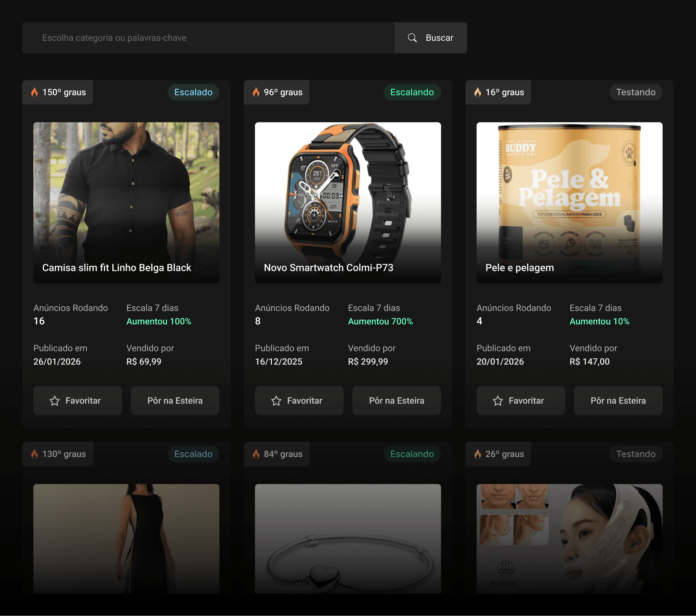Click flame icon on 96° graus badge
696x616 pixels.
[x=256, y=92]
